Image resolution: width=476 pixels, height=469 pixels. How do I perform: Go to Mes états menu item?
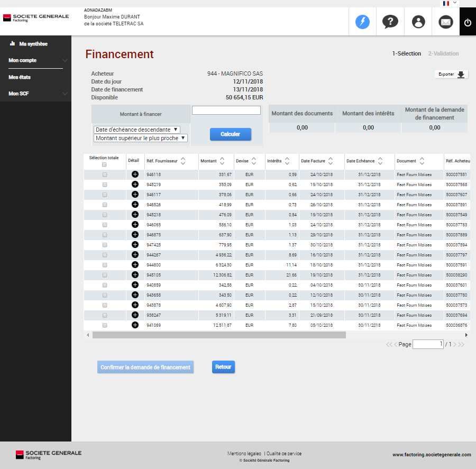click(20, 77)
